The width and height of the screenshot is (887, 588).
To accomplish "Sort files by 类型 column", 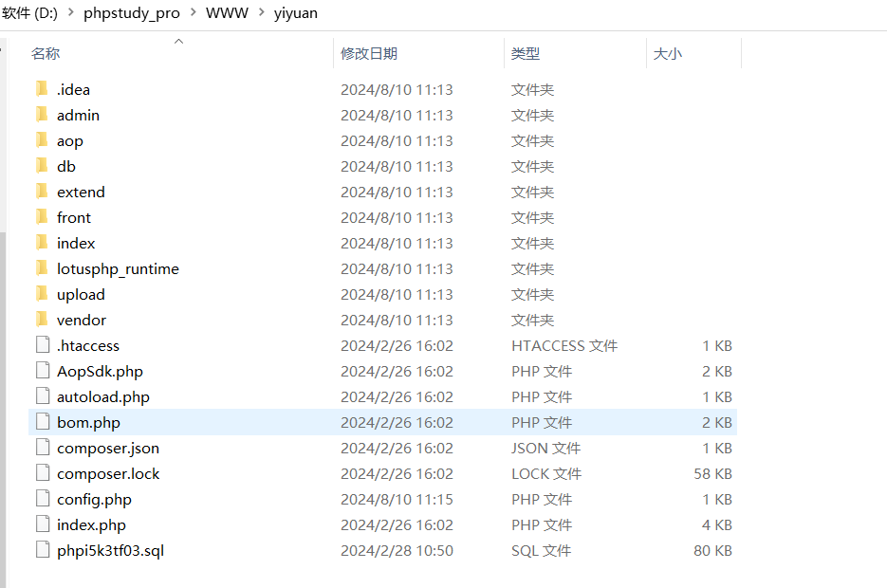I will 526,54.
